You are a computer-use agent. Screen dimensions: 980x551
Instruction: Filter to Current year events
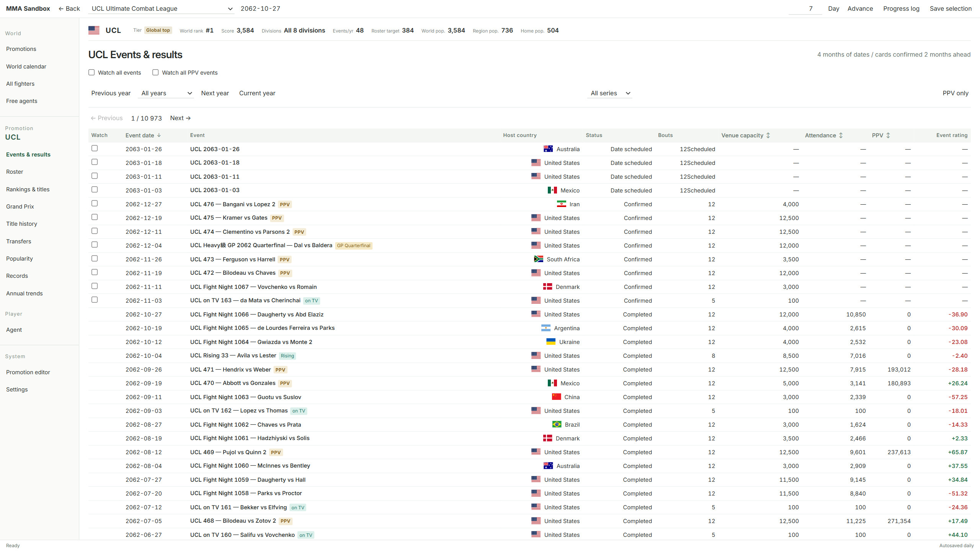coord(257,93)
